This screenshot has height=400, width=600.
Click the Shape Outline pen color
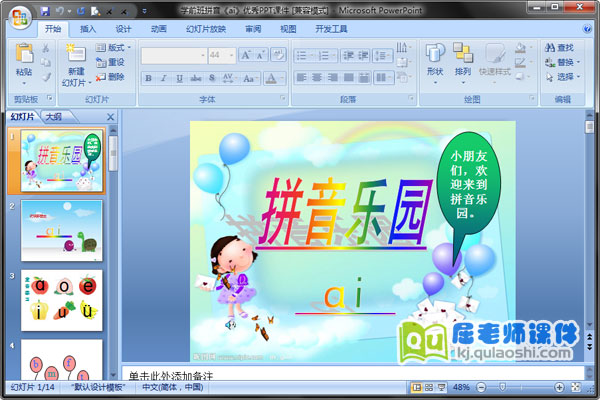520,62
